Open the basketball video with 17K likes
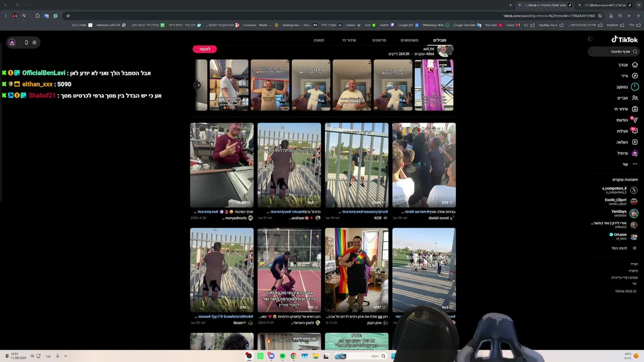The image size is (644, 362). 289,270
